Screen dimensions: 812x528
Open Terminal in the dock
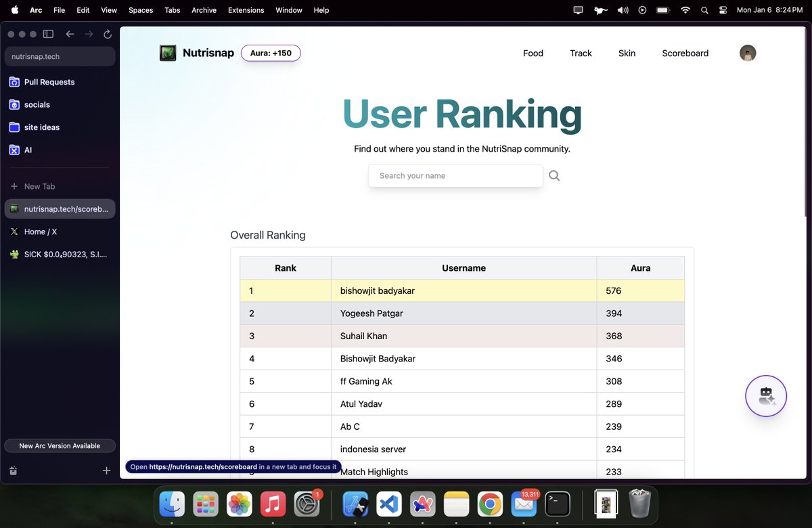tap(558, 504)
